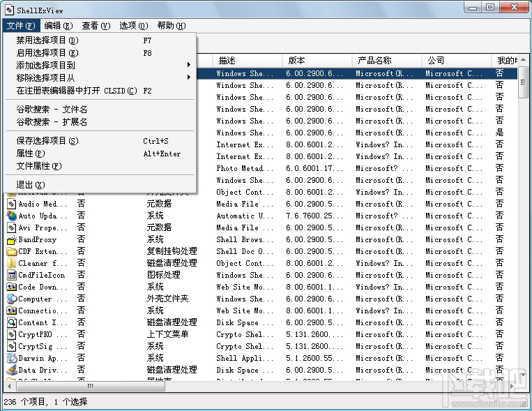The height and width of the screenshot is (411, 532).
Task: Click the 'Photo Metad...' description cell
Action: (x=245, y=168)
